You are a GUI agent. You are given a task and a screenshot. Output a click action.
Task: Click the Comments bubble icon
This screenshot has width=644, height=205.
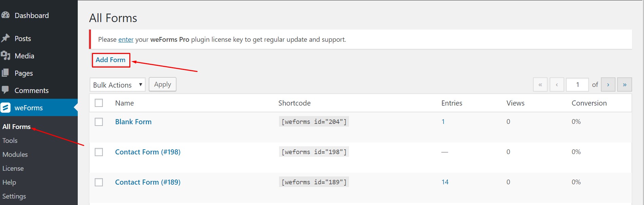(5, 90)
